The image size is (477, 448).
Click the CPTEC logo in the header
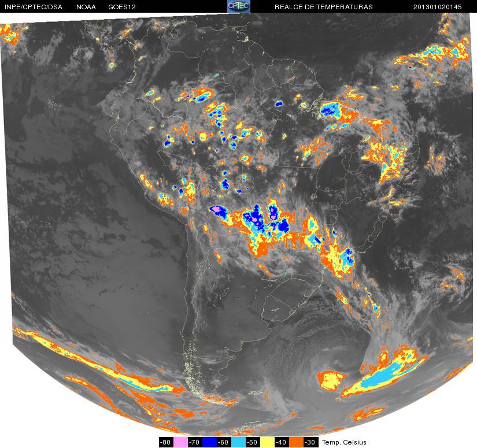pyautogui.click(x=239, y=6)
